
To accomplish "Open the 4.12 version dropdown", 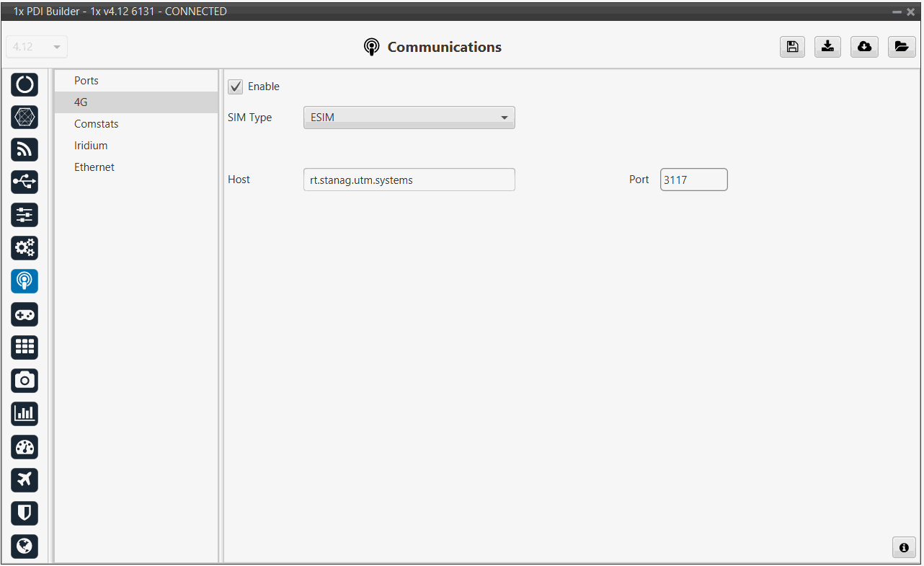I will point(37,47).
